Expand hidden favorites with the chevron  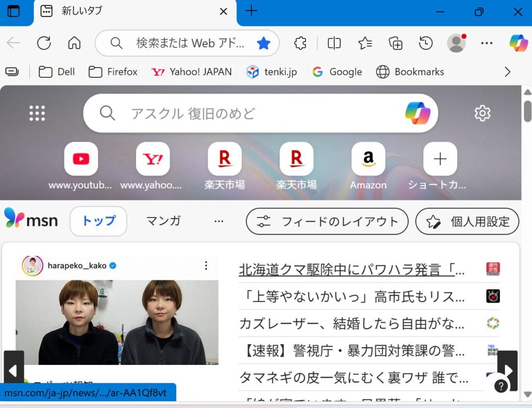pos(507,72)
